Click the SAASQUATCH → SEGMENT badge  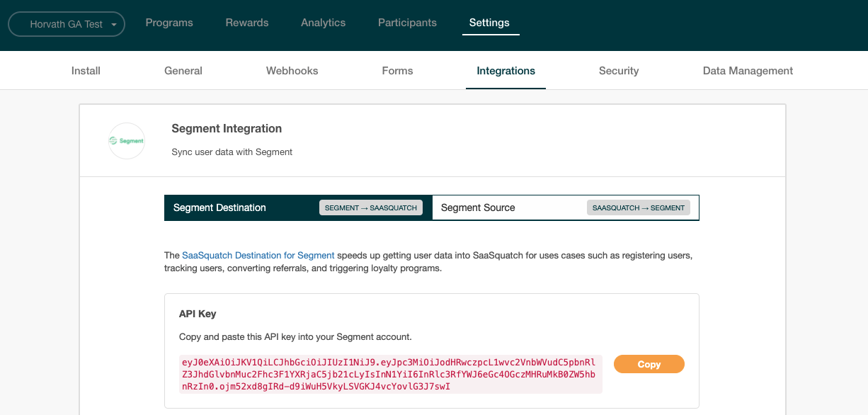[638, 207]
